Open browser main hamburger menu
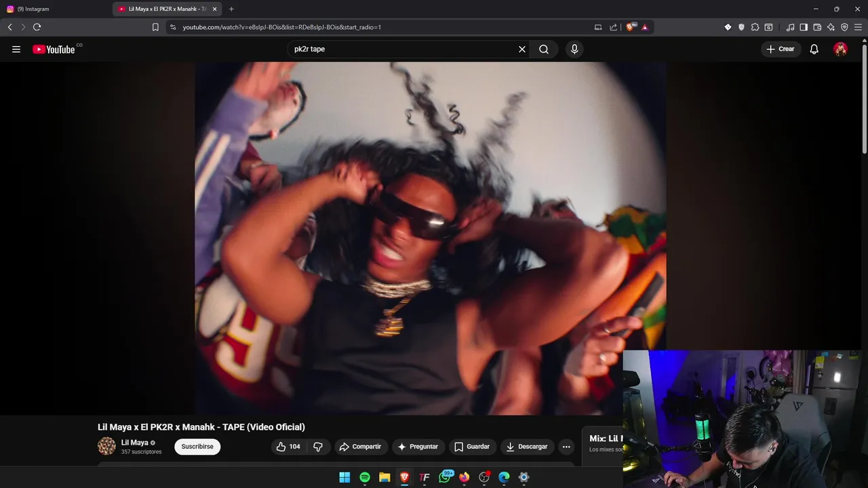The height and width of the screenshot is (488, 868). tap(858, 27)
